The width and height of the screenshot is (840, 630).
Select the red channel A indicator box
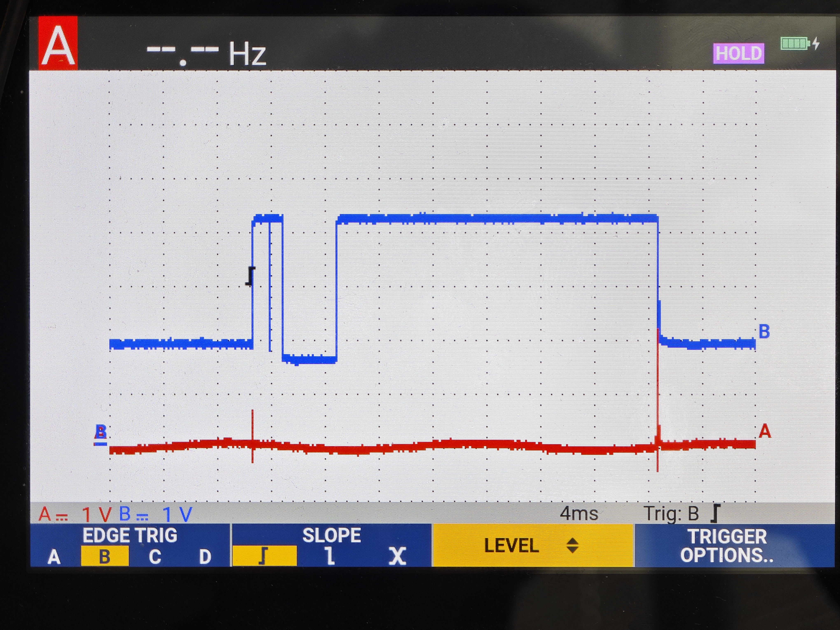click(58, 43)
